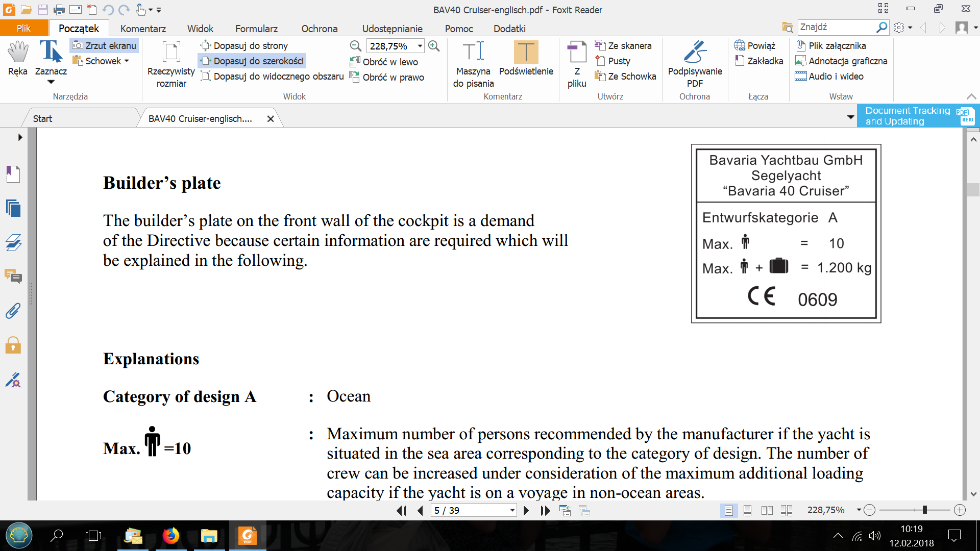Insert Plik załącznika attachment
The height and width of the screenshot is (551, 980).
[831, 45]
